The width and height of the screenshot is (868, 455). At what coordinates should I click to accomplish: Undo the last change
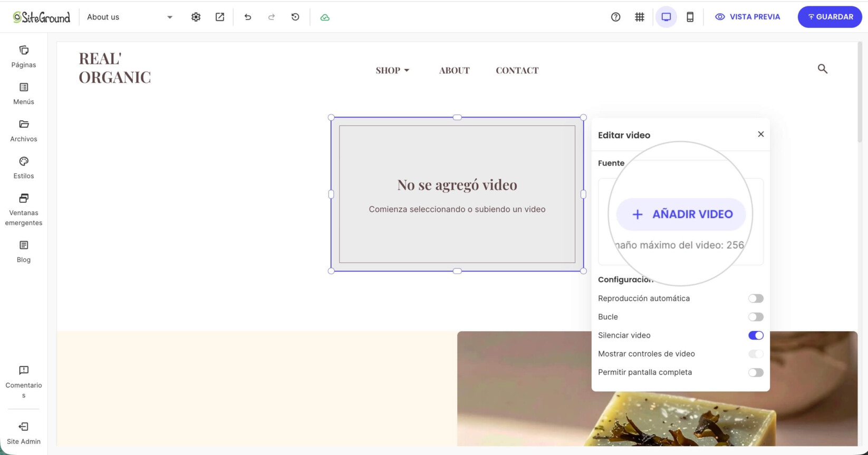[x=247, y=17]
